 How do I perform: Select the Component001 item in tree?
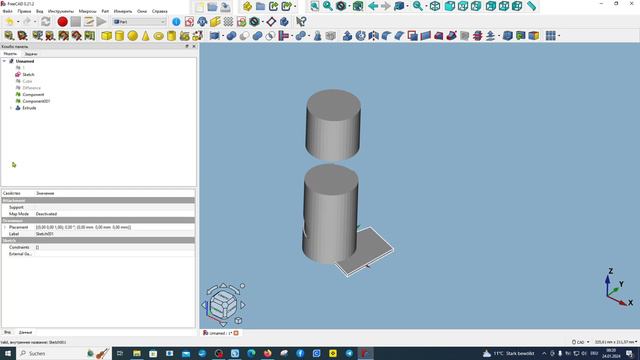click(x=36, y=101)
